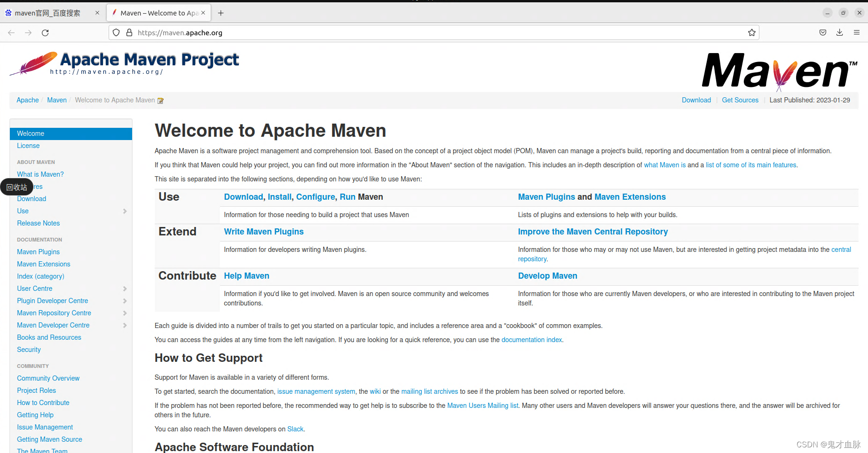Click the browser forward arrow

click(x=28, y=32)
